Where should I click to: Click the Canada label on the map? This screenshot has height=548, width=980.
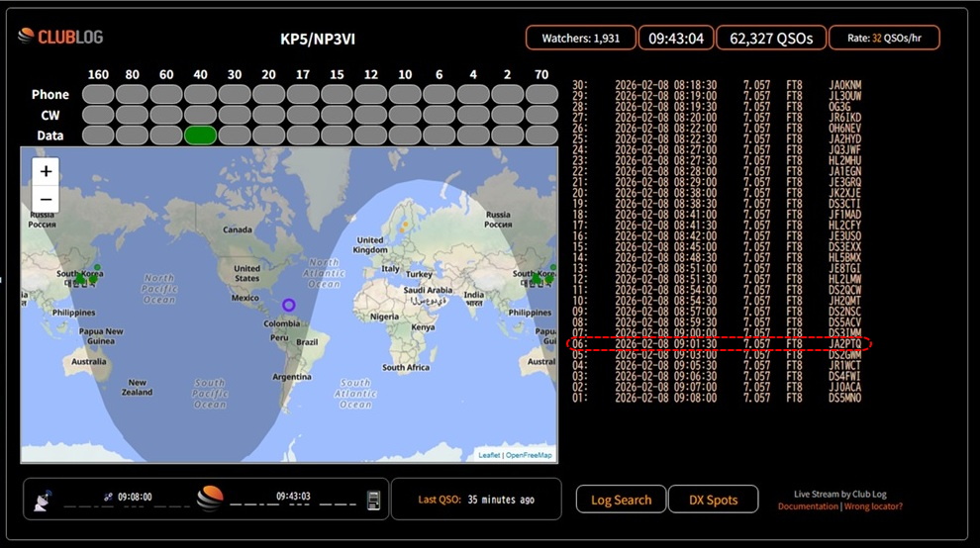[238, 229]
